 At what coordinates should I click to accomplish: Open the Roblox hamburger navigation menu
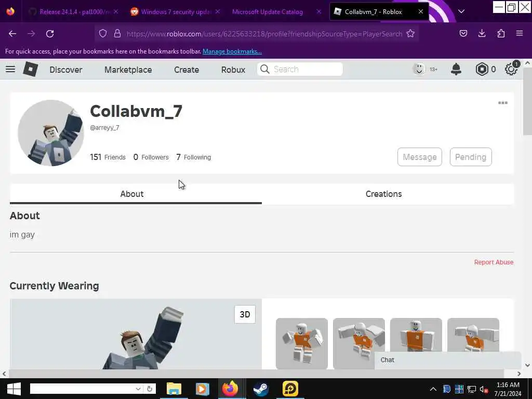[10, 69]
